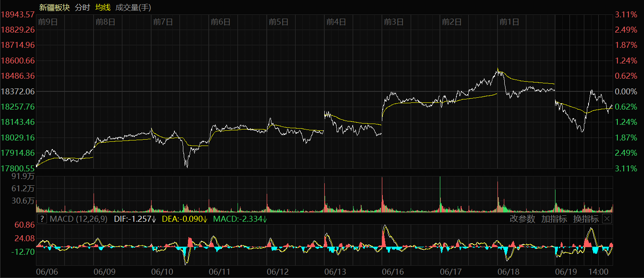Select the 分时 chart label
This screenshot has height=278, width=644.
[83, 8]
